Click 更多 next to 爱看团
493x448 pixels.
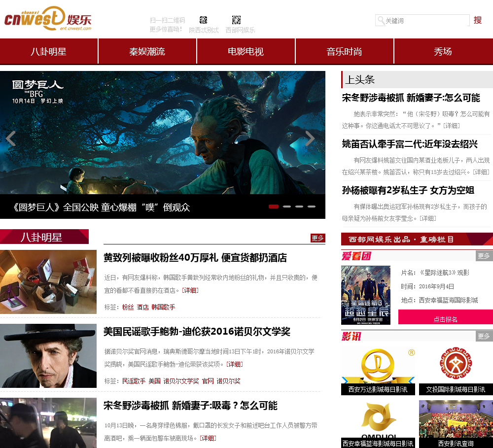coord(484,256)
